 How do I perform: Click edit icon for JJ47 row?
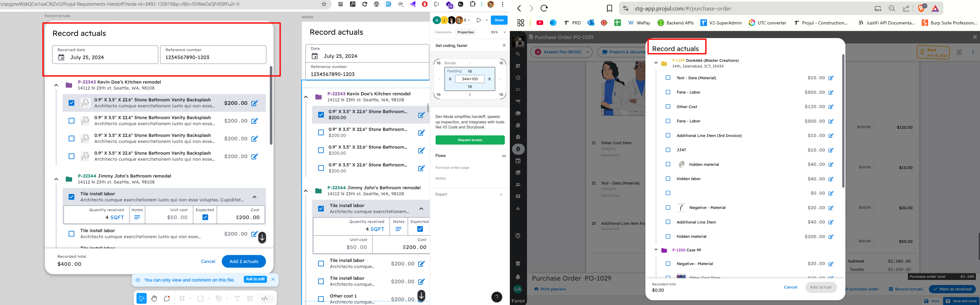[x=831, y=150]
